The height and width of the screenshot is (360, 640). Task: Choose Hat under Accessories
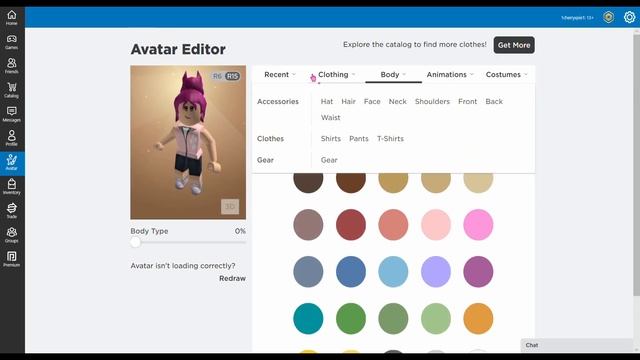(x=327, y=102)
